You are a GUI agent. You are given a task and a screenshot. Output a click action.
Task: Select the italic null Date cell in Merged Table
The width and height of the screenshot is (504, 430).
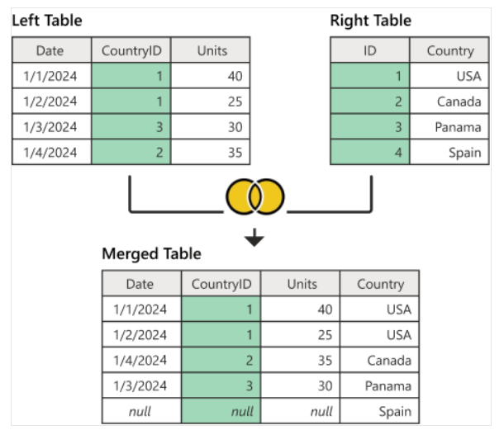[142, 411]
